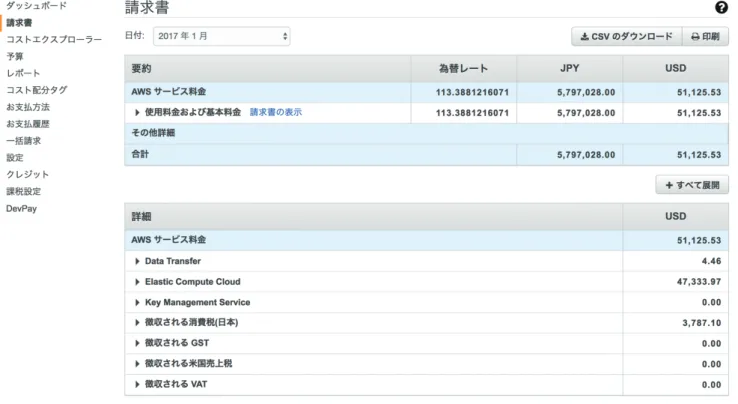Viewport: 738px width, 404px height.
Task: Open 予算 in the sidebar
Action: pyautogui.click(x=15, y=57)
